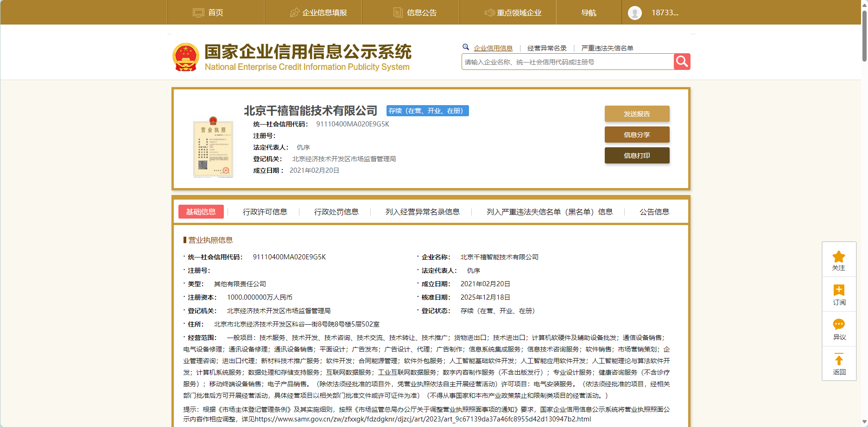Select the 经营异常名录 search category
The width and height of the screenshot is (868, 427).
[547, 48]
